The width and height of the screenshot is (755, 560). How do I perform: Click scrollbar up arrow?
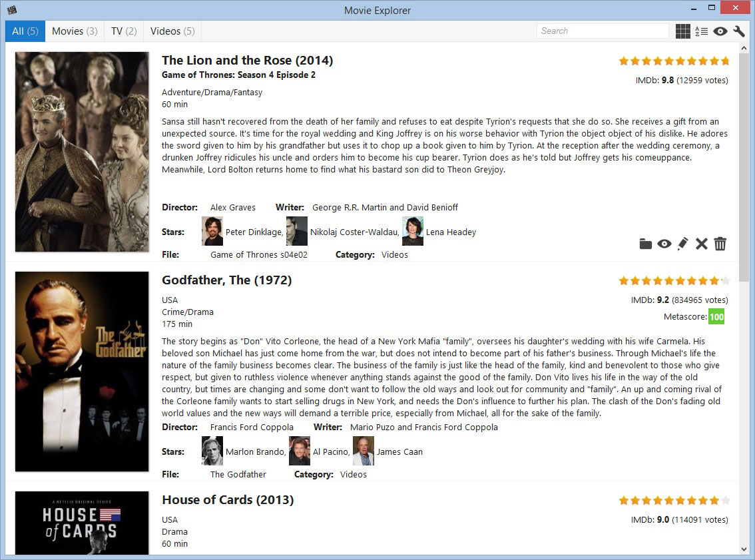tap(744, 48)
